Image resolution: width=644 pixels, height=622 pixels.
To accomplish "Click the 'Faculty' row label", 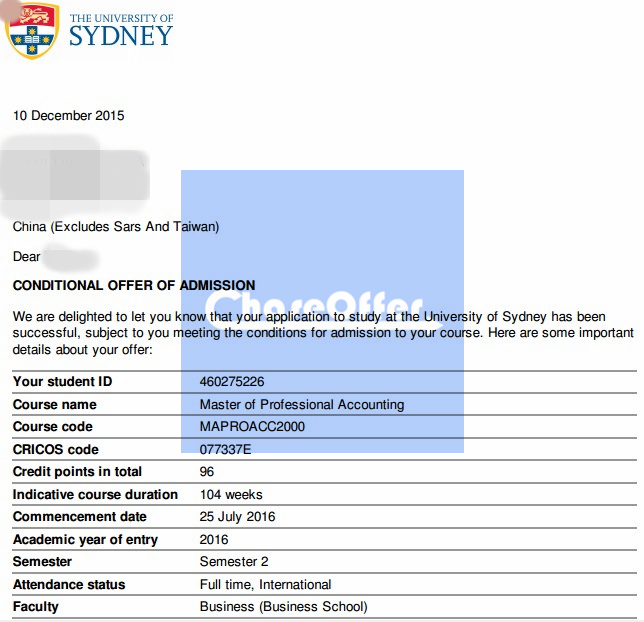I will point(36,606).
